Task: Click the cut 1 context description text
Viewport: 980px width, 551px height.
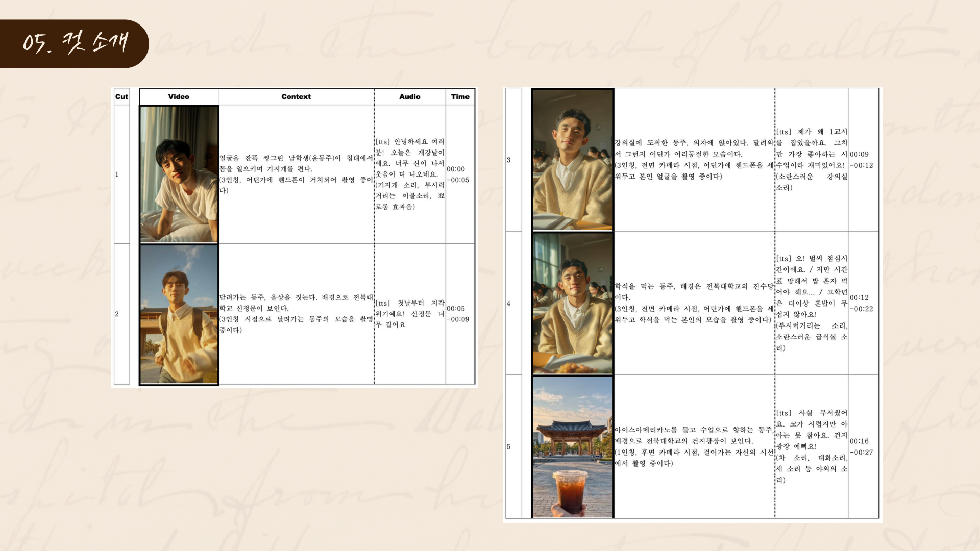Action: tap(296, 174)
